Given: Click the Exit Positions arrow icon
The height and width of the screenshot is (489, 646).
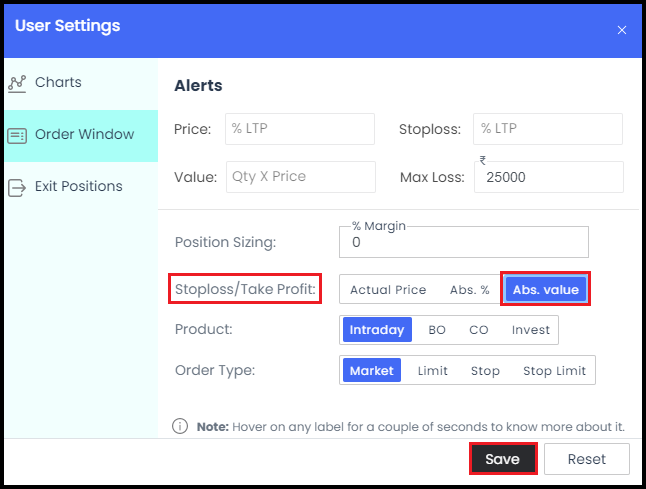Looking at the screenshot, I should 17,188.
